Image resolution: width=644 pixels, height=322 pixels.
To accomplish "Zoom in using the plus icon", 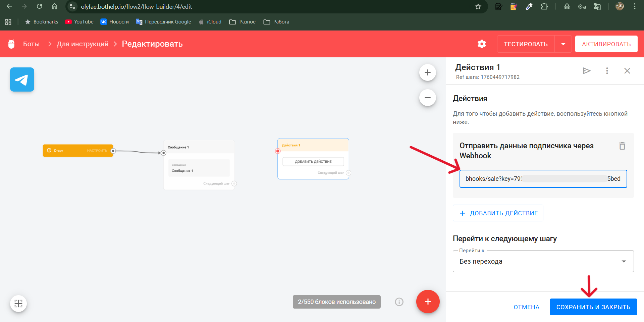I will 428,72.
